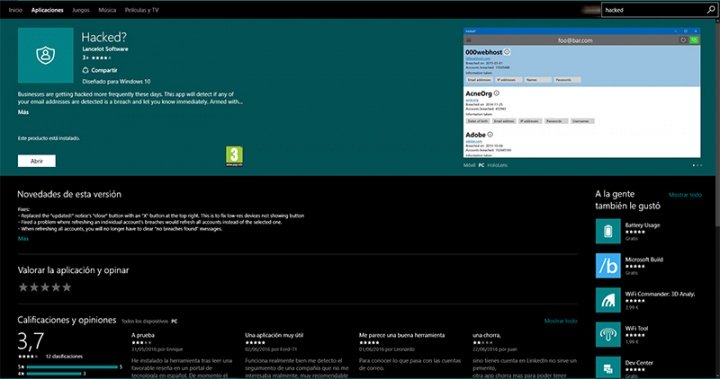The image size is (720, 379).
Task: Filter reviews by PC
Action: pyautogui.click(x=174, y=321)
